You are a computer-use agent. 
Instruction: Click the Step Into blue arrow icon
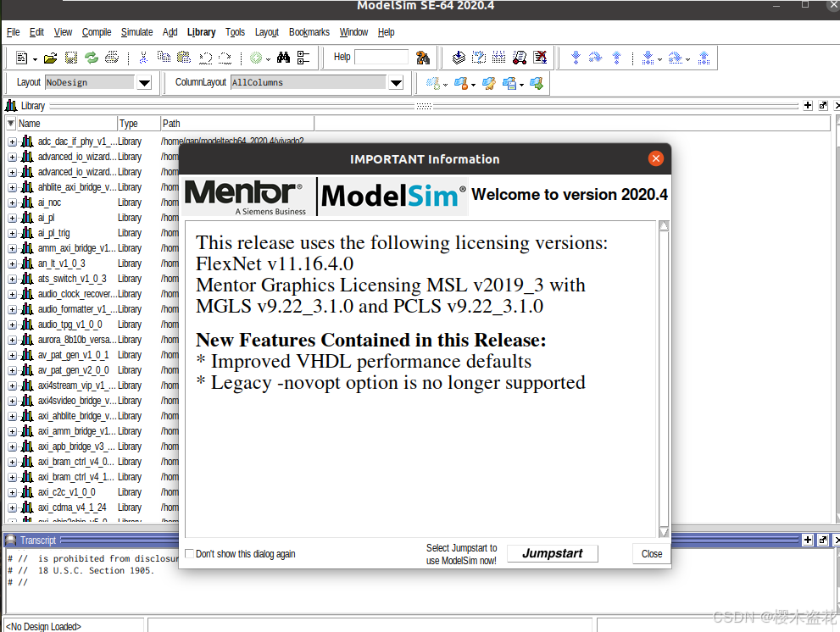point(576,58)
